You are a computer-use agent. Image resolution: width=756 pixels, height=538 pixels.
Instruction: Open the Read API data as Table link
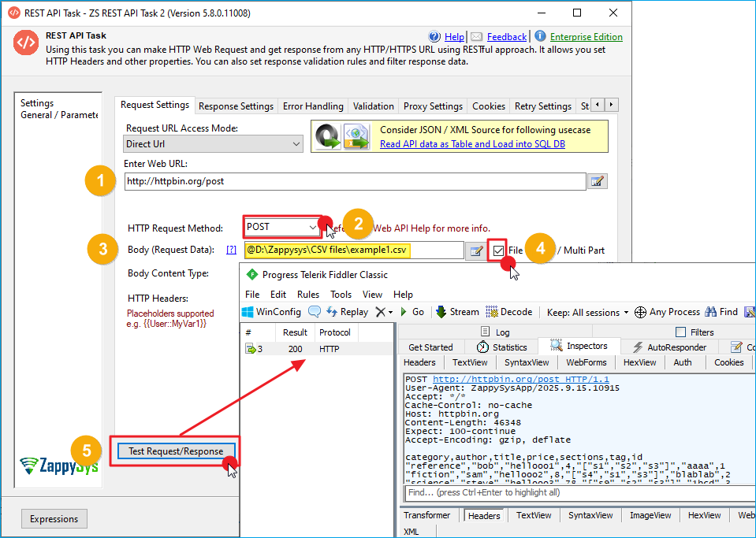(472, 144)
